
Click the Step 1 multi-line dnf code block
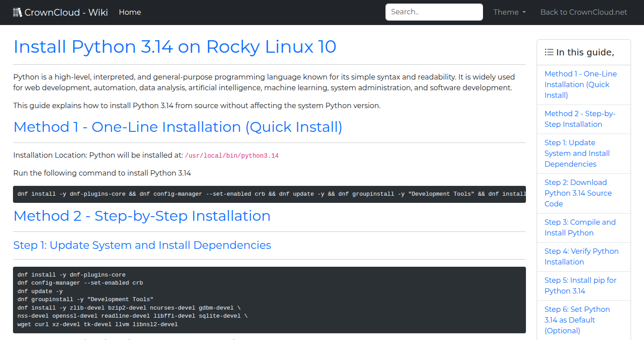[270, 300]
